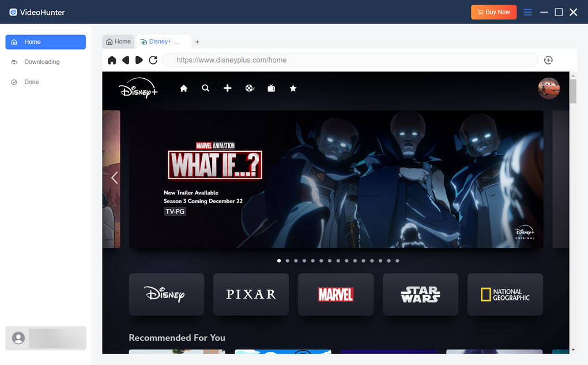Go forward with the right arrow icon

coord(139,60)
